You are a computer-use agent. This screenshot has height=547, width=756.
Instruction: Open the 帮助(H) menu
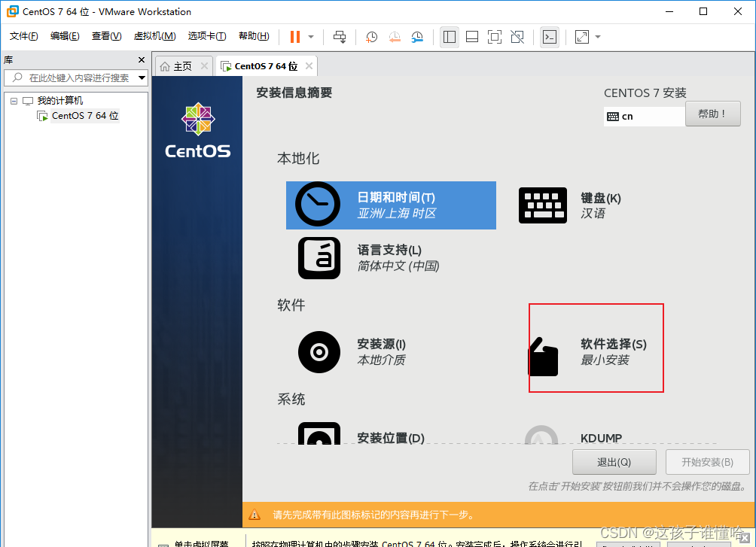(x=254, y=36)
